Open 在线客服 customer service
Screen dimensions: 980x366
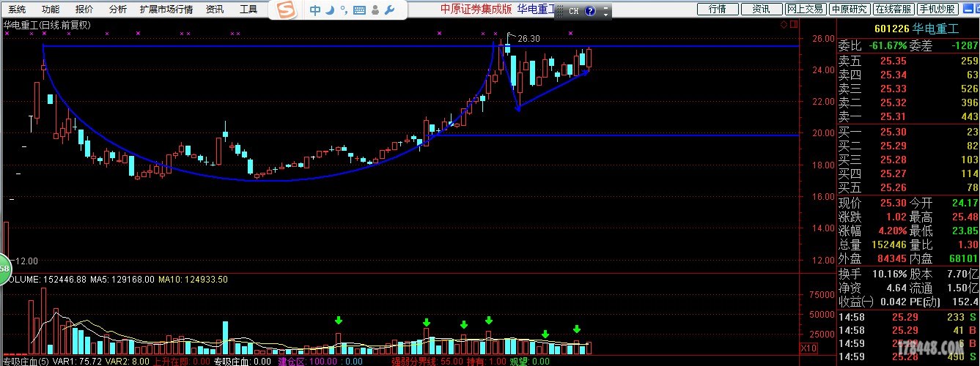coord(894,9)
